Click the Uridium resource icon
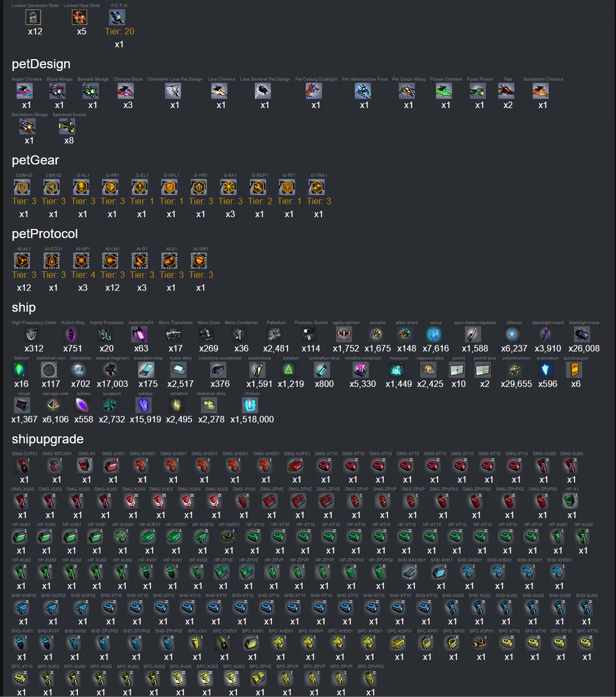Screen dimensions: 616x697 tap(250, 405)
